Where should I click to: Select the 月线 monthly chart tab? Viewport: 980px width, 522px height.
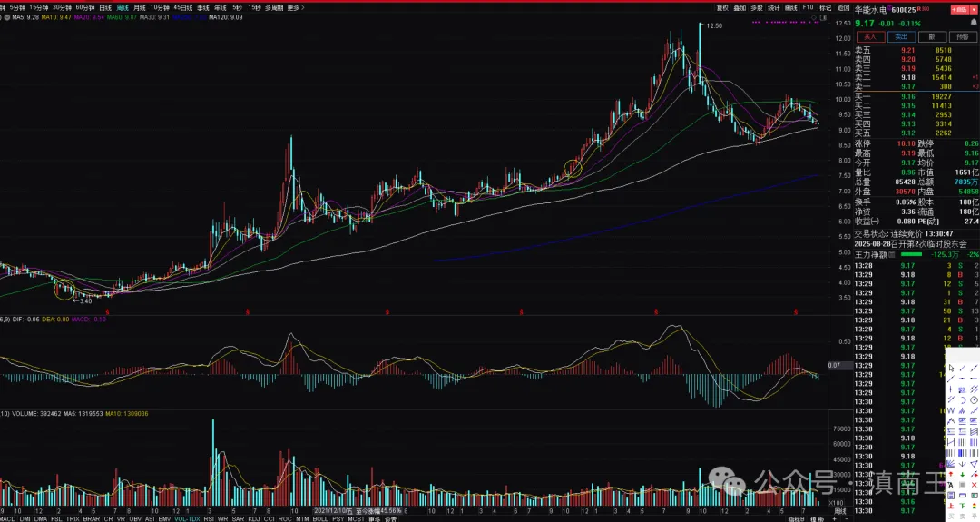[140, 7]
